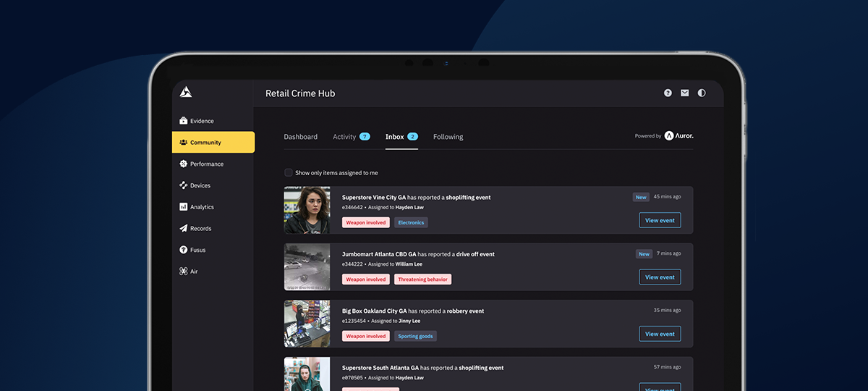Click the Air drone icon
The width and height of the screenshot is (868, 391).
point(184,272)
